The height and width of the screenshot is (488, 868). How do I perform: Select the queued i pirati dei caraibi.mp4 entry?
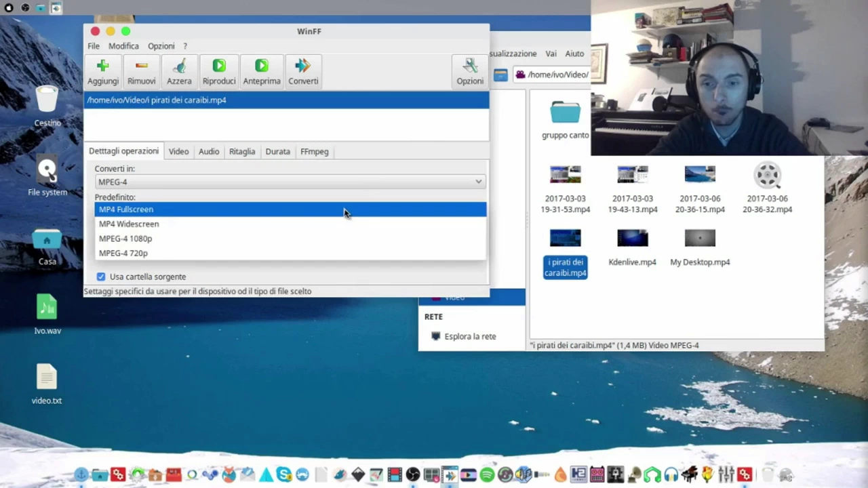(286, 100)
